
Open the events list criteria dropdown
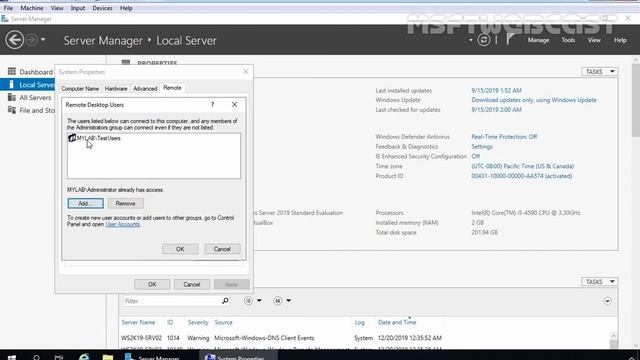pyautogui.click(x=253, y=301)
